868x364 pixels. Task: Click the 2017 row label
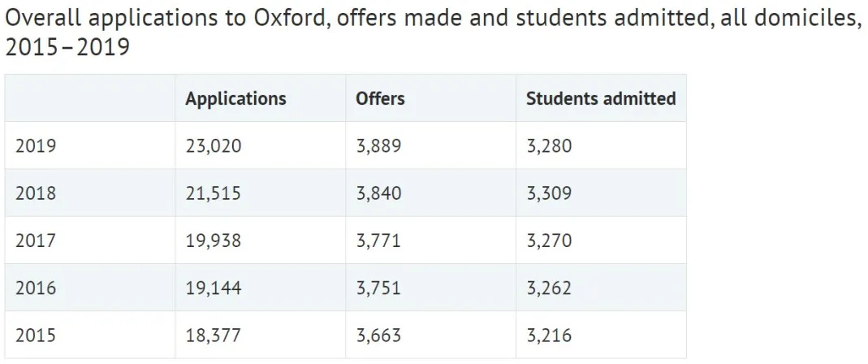[36, 240]
